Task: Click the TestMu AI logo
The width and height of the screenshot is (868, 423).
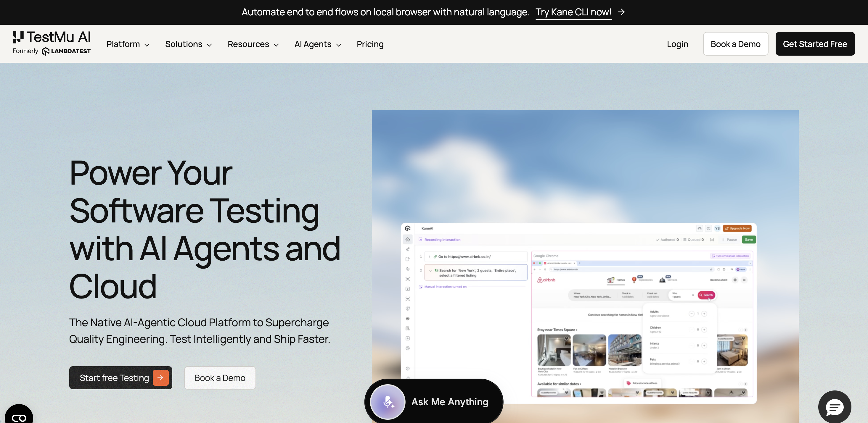Action: pos(52,37)
